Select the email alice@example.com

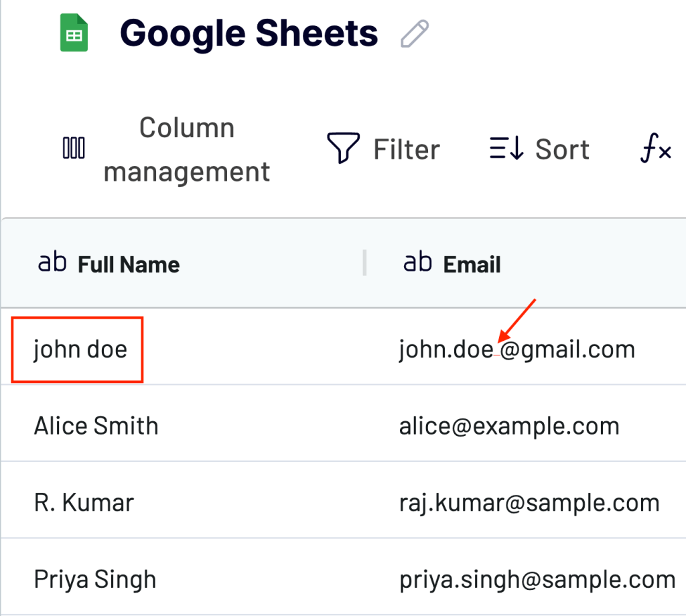(x=509, y=427)
